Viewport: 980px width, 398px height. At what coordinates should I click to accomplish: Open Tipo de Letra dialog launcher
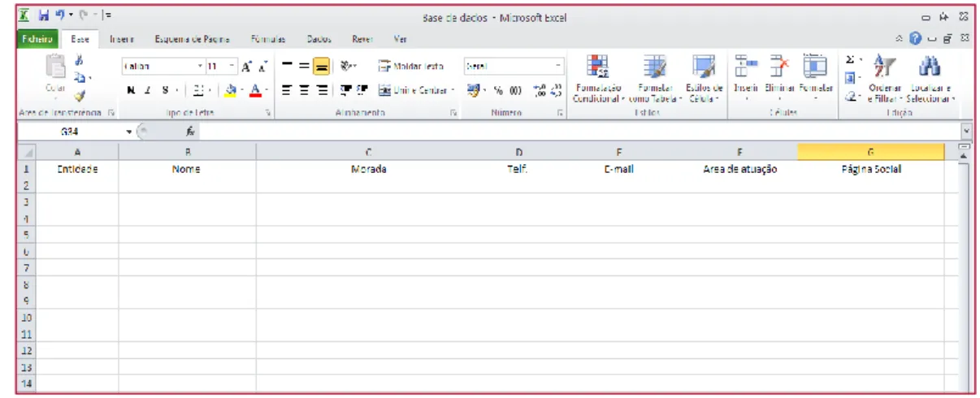[267, 114]
